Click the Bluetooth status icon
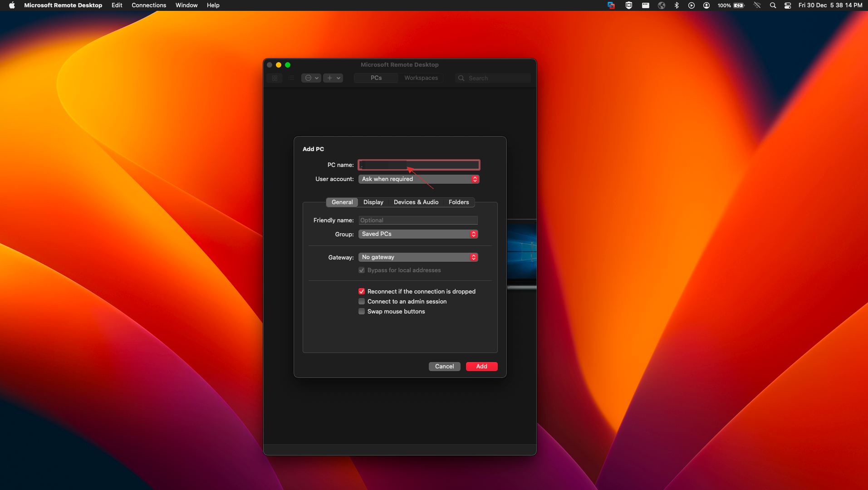868x490 pixels. 677,5
